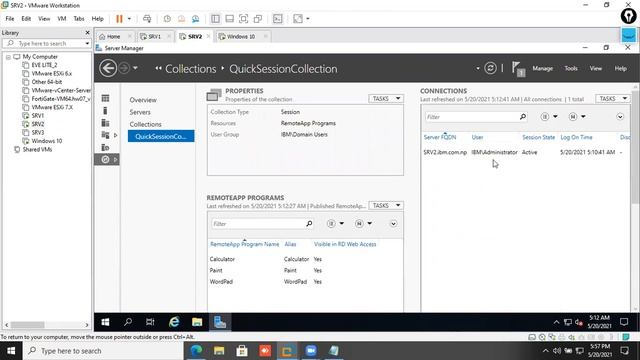This screenshot has height=360, width=640.
Task: Open VMware File menu
Action: (x=10, y=19)
